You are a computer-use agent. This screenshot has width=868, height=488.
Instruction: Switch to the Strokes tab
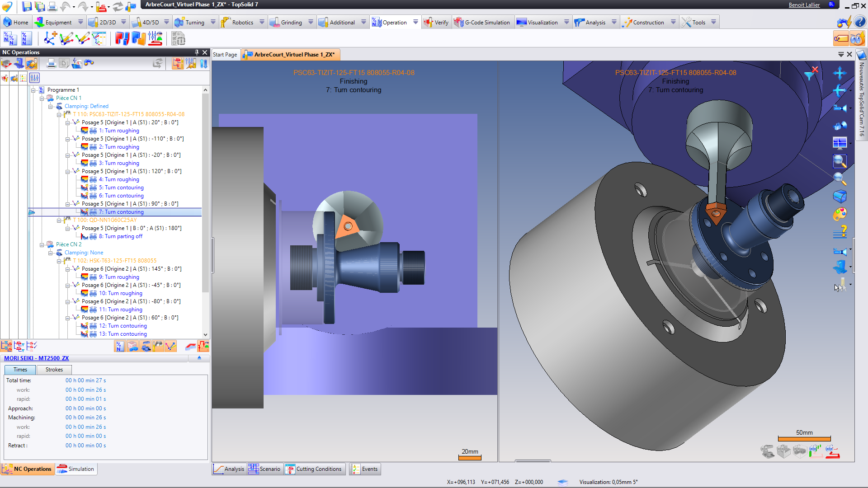pos(54,370)
